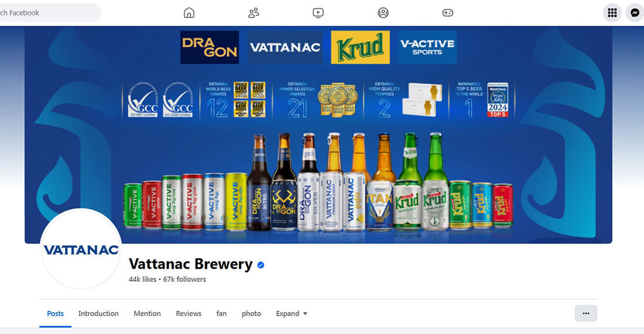Click the DRAGON logo in cover photo
Image resolution: width=644 pixels, height=334 pixels.
(210, 47)
